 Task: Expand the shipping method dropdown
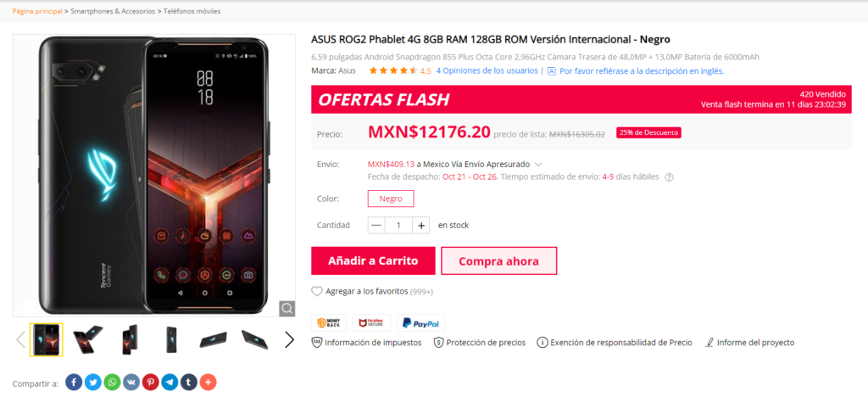538,165
